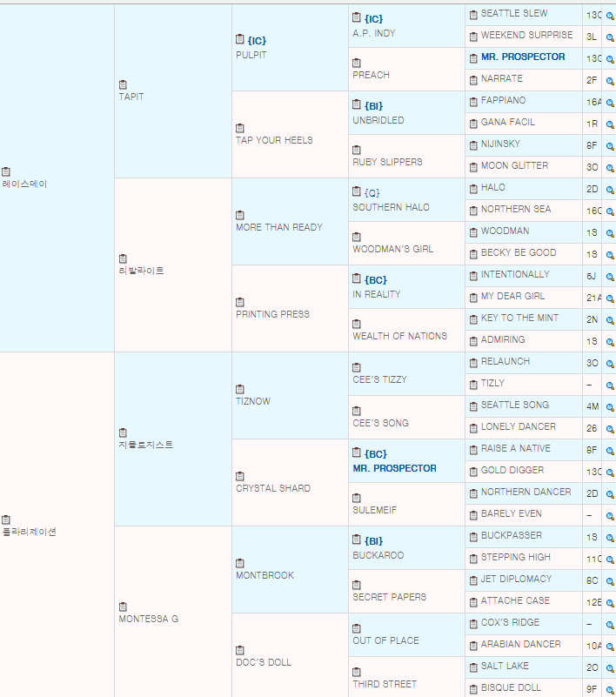616x697 pixels.
Task: Click the magnifier icon in the NIJINSKY row
Action: [610, 145]
